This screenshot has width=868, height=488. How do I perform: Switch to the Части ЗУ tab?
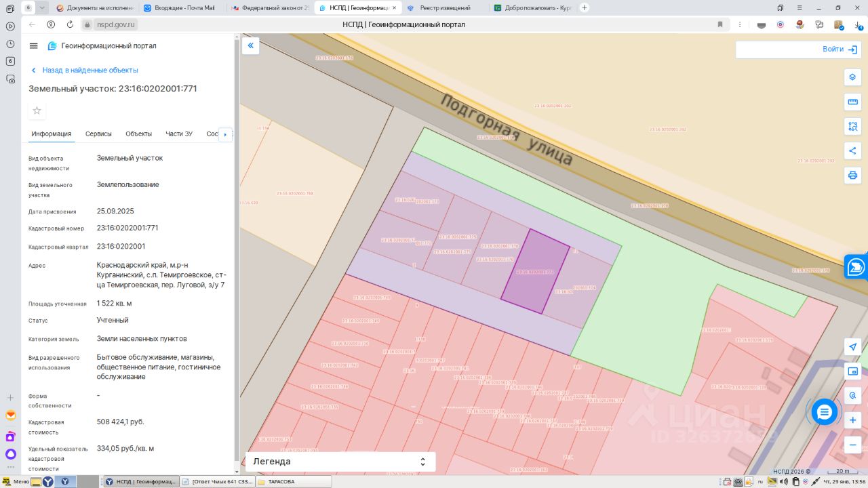179,134
